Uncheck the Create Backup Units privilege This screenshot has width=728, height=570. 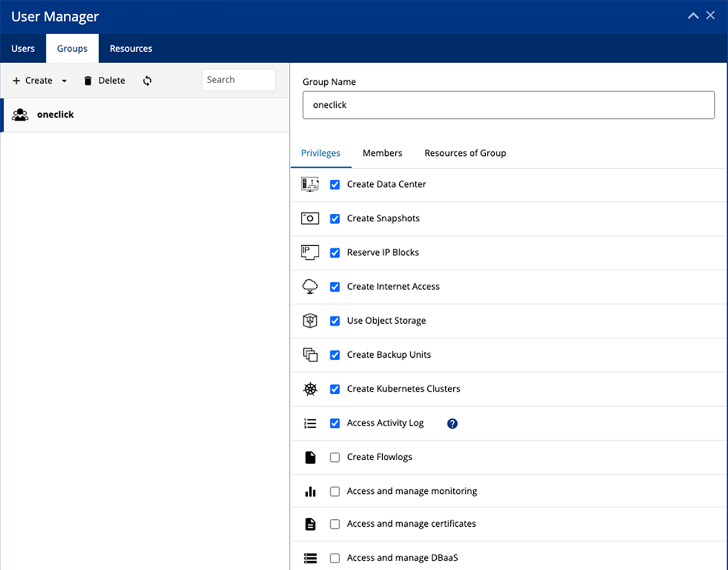[335, 355]
